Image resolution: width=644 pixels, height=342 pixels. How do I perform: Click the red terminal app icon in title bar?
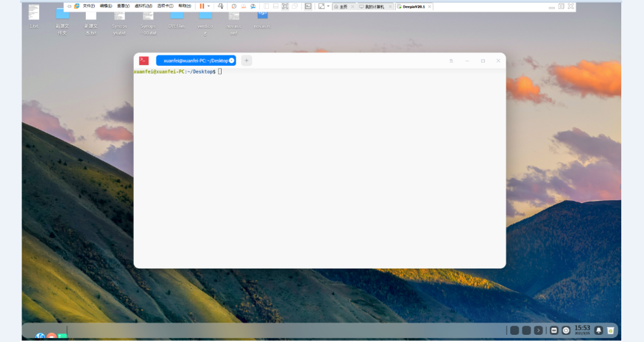pyautogui.click(x=144, y=60)
